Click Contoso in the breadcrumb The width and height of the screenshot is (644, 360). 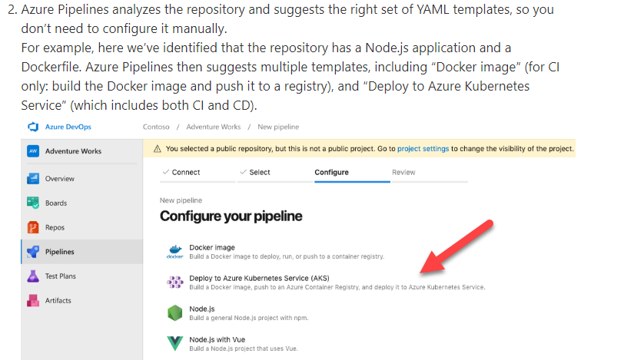(x=157, y=127)
